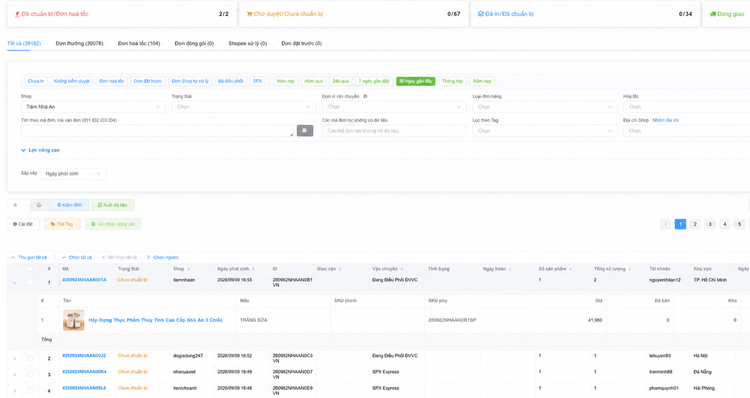Switch to the Shopee xử lý (0) tab
750x398 pixels.
click(x=247, y=44)
